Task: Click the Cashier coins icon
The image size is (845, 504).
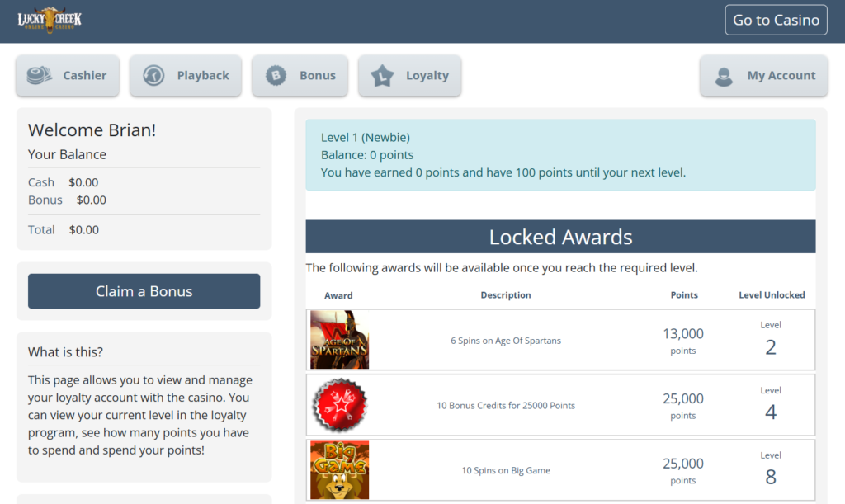Action: coord(40,75)
